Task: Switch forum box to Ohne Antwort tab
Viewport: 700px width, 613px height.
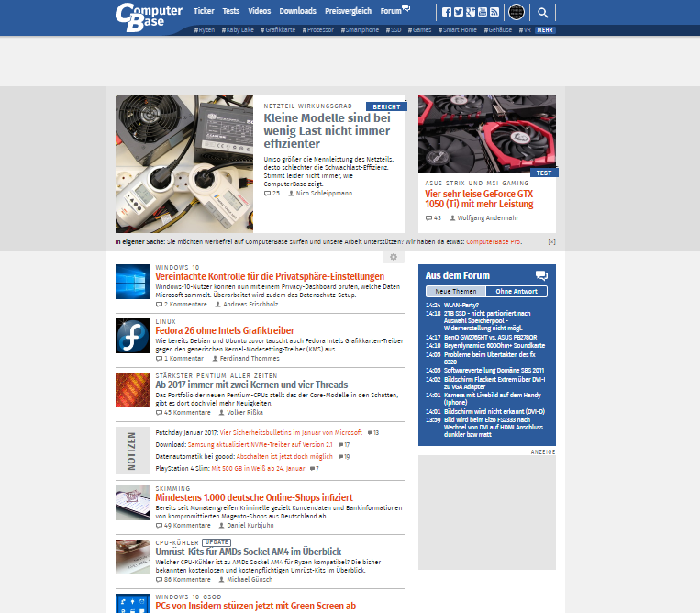Action: click(517, 291)
